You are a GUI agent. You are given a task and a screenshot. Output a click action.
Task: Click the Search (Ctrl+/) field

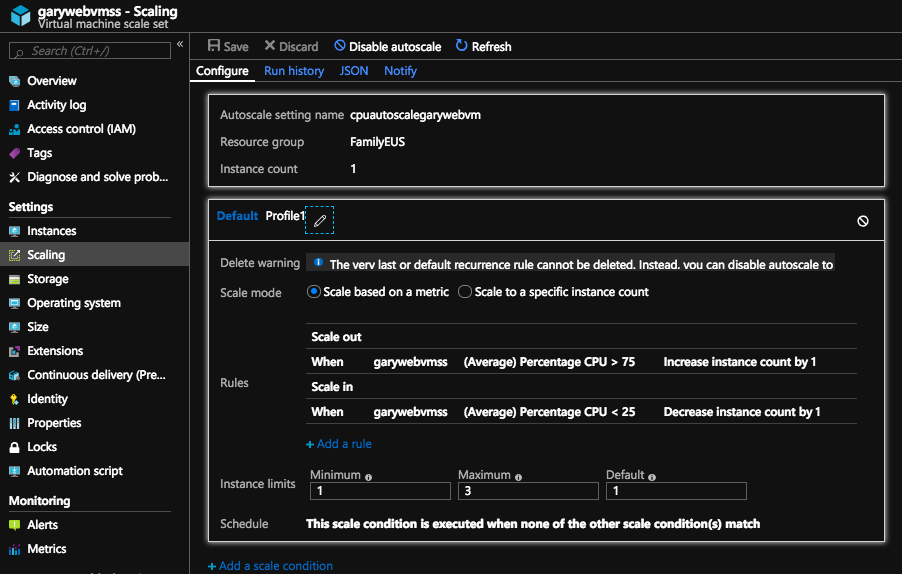click(x=90, y=51)
